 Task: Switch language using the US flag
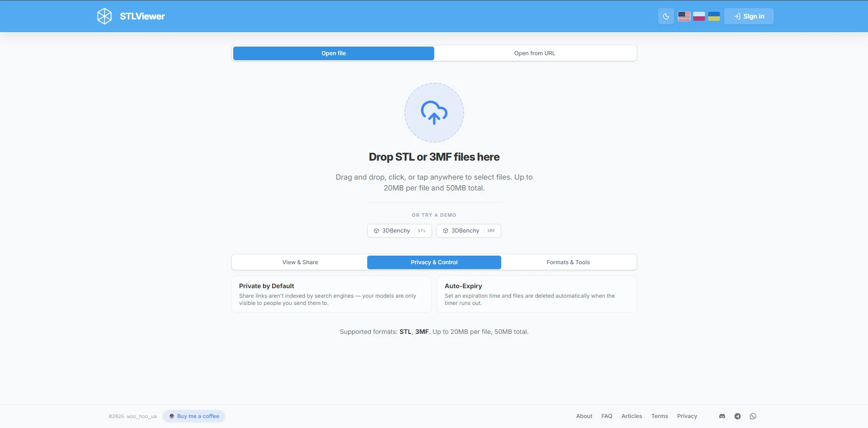coord(684,16)
